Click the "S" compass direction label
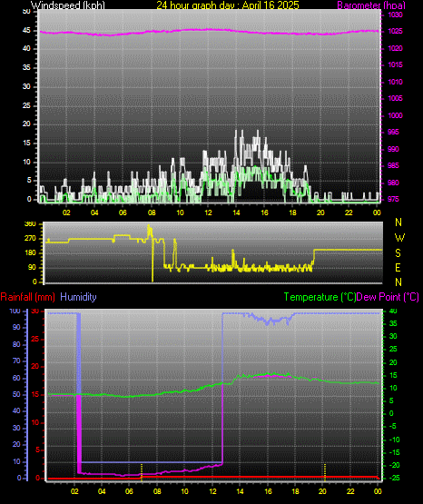 click(398, 253)
